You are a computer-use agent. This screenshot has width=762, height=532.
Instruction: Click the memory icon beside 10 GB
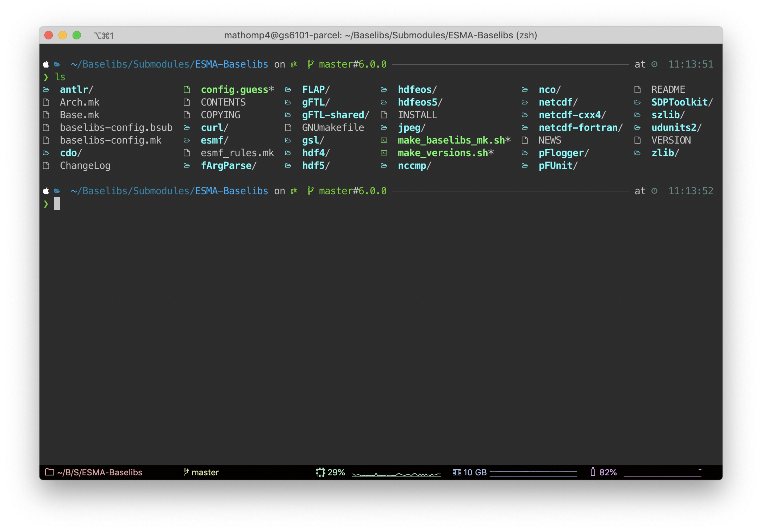pyautogui.click(x=457, y=472)
